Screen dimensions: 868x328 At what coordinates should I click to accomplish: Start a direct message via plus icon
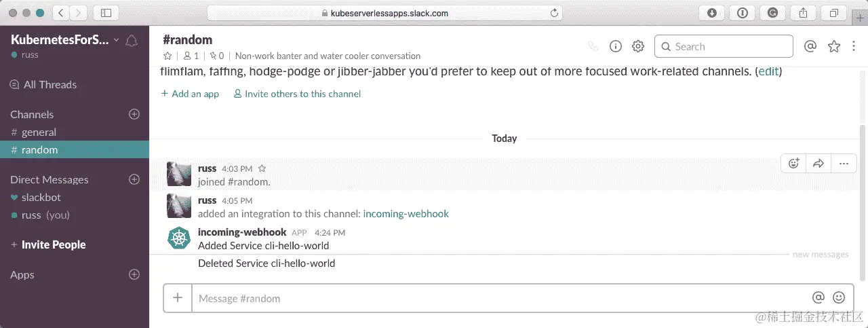(x=134, y=179)
